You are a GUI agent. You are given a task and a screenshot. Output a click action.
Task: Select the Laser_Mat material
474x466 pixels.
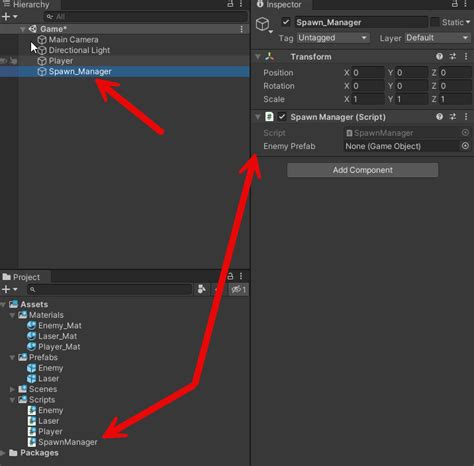tap(52, 337)
